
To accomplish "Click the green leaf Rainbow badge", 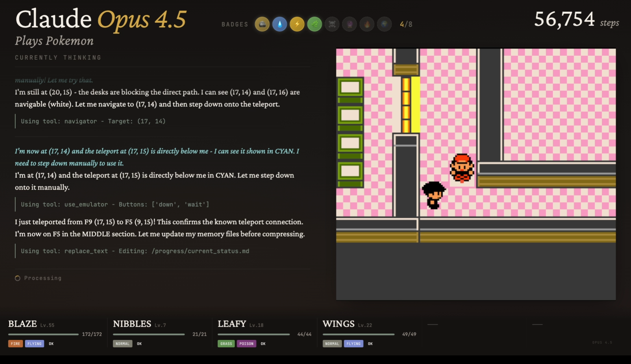I will click(314, 24).
